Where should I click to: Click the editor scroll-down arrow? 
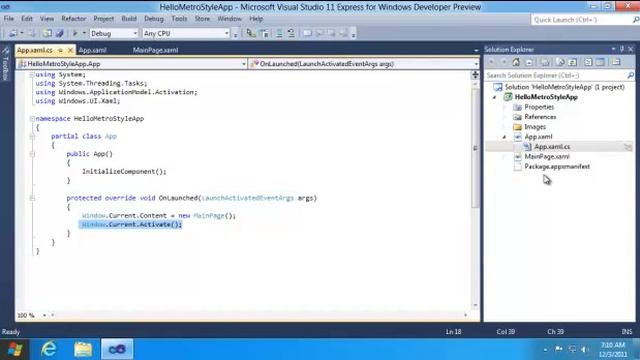476,305
